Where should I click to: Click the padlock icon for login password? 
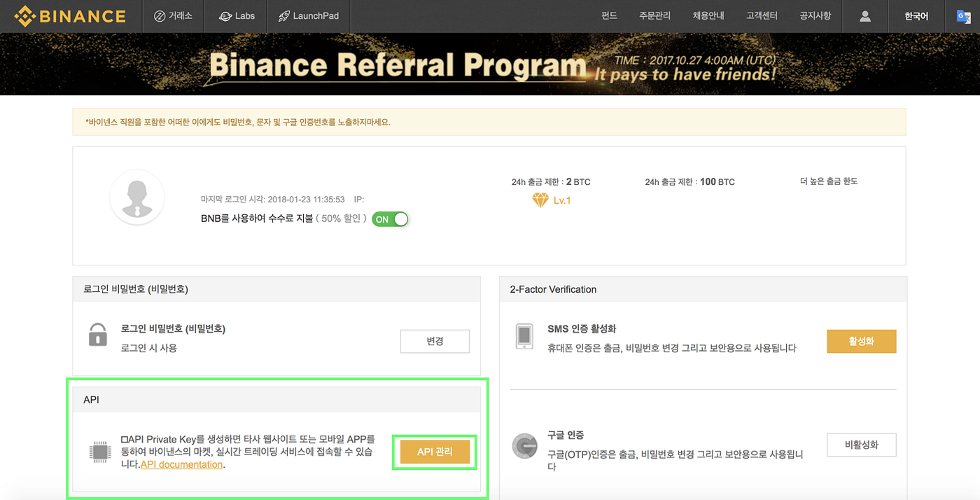coord(98,335)
